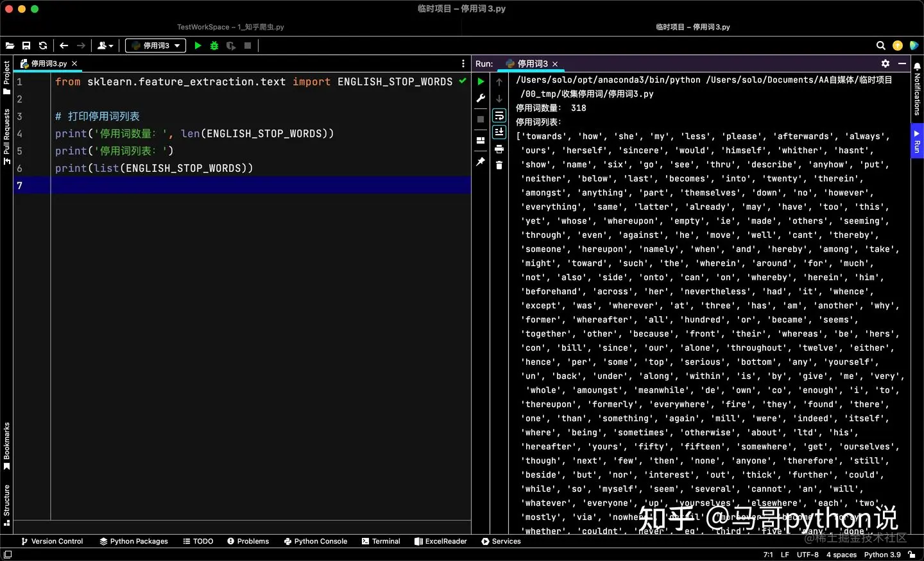Open the Terminal tool window

(381, 542)
